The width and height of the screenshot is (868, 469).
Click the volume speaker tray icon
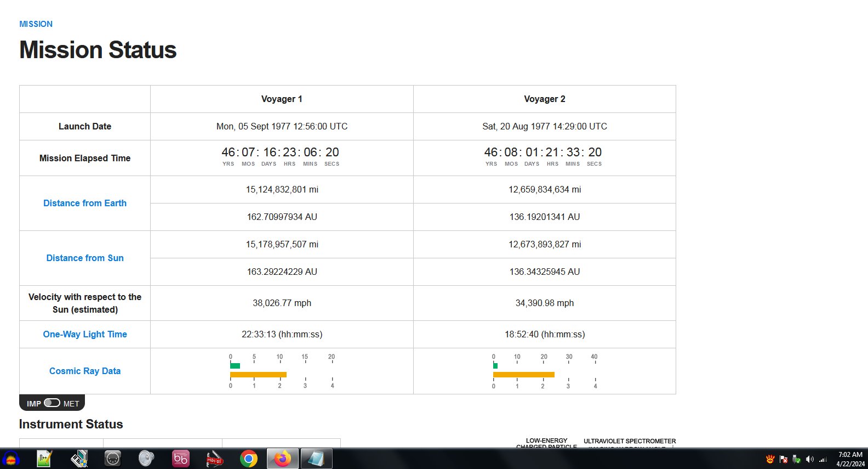coord(809,459)
